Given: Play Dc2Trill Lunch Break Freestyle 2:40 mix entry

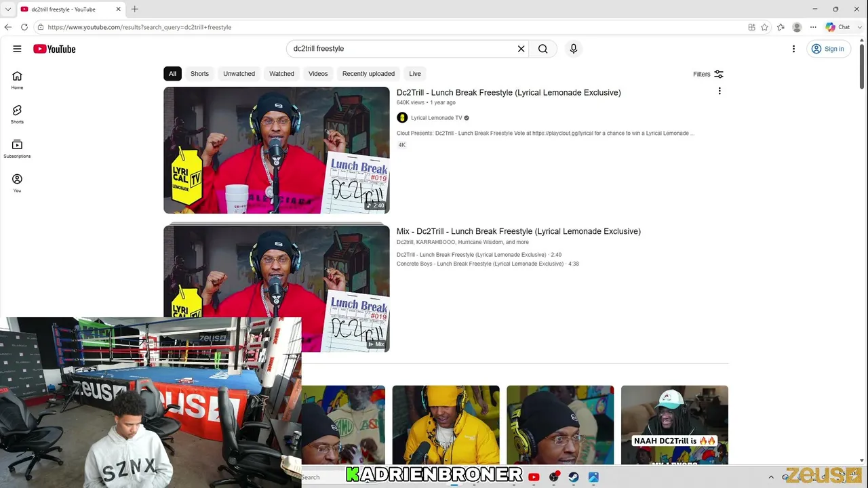Looking at the screenshot, I should pyautogui.click(x=479, y=255).
